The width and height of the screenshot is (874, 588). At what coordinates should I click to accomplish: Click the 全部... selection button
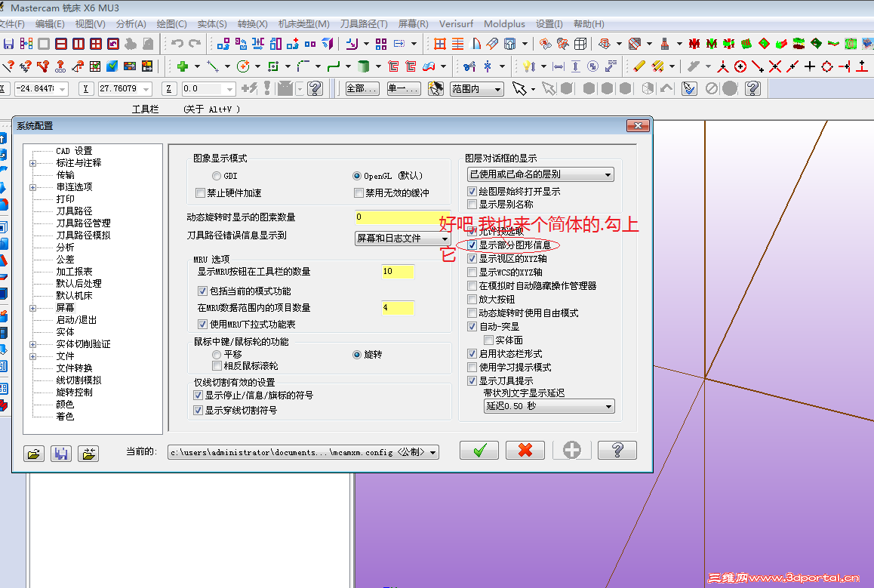(362, 88)
